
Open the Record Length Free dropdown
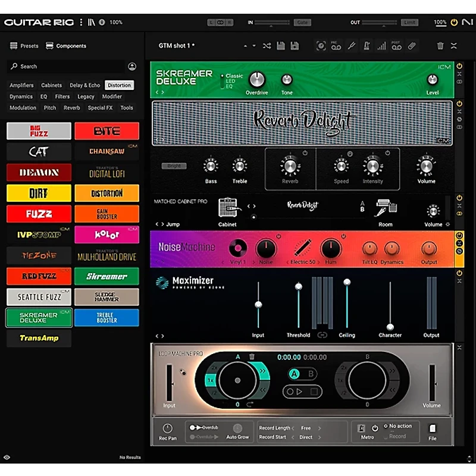click(x=305, y=427)
